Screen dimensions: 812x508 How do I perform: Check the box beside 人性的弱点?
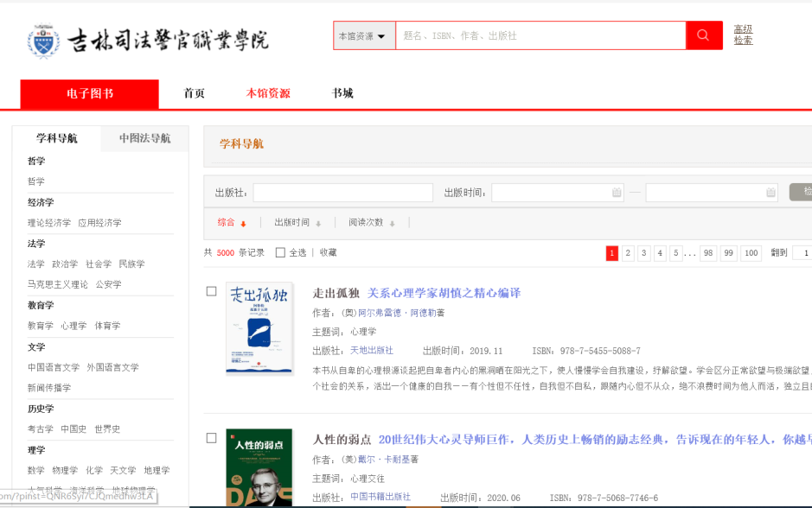click(x=211, y=438)
